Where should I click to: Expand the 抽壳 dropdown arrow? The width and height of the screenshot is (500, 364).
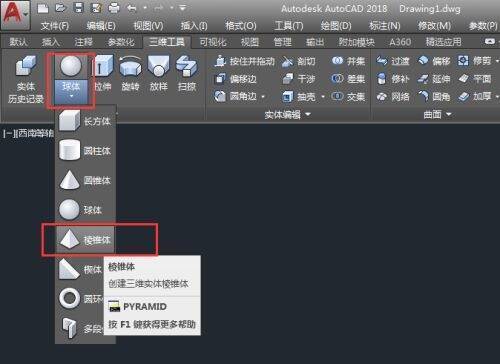pos(323,97)
